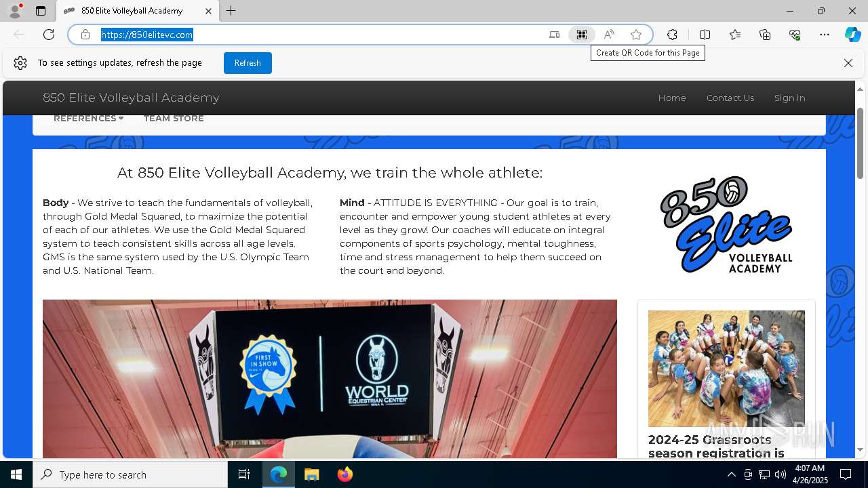The image size is (868, 488).
Task: Open the Favorites list
Action: [x=735, y=35]
